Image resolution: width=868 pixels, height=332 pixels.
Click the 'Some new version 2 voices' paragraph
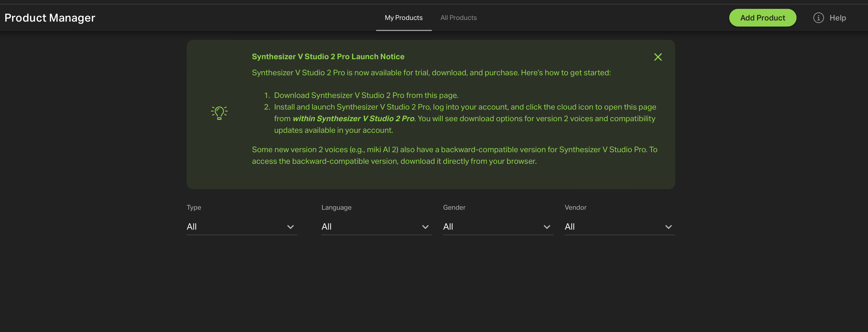[454, 155]
